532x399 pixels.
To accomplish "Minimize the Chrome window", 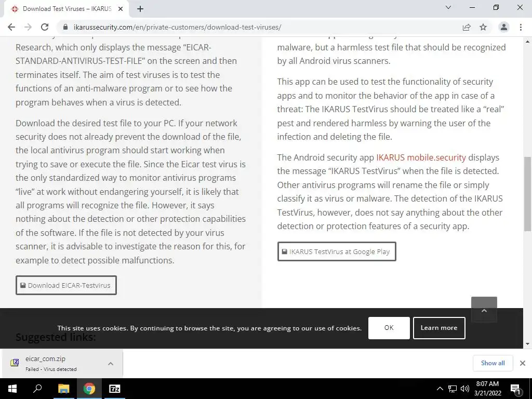I will tap(472, 7).
